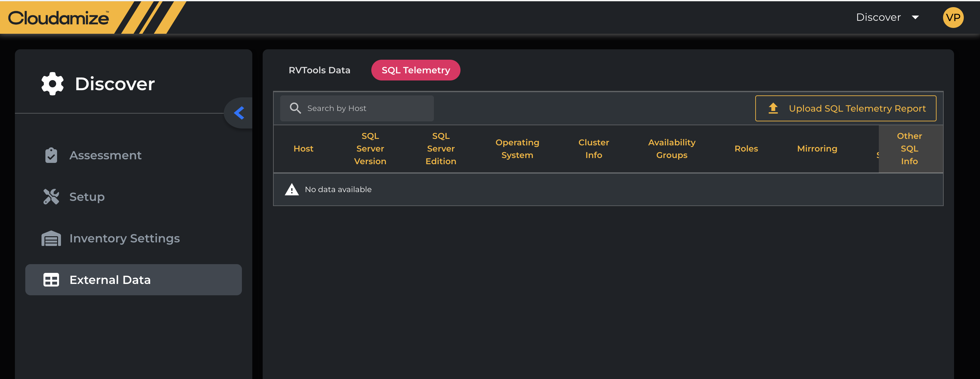980x379 pixels.
Task: Click the upload arrow icon
Action: coord(773,108)
